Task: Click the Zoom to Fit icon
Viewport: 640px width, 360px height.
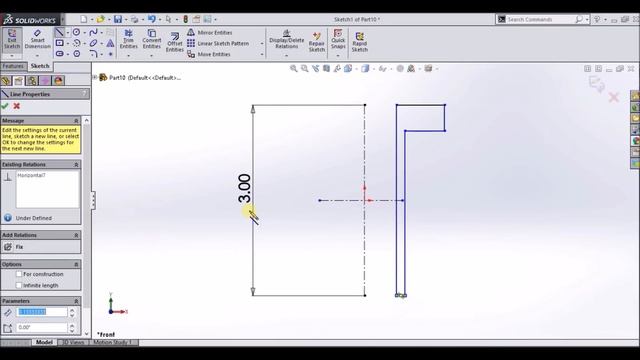Action: [x=293, y=69]
